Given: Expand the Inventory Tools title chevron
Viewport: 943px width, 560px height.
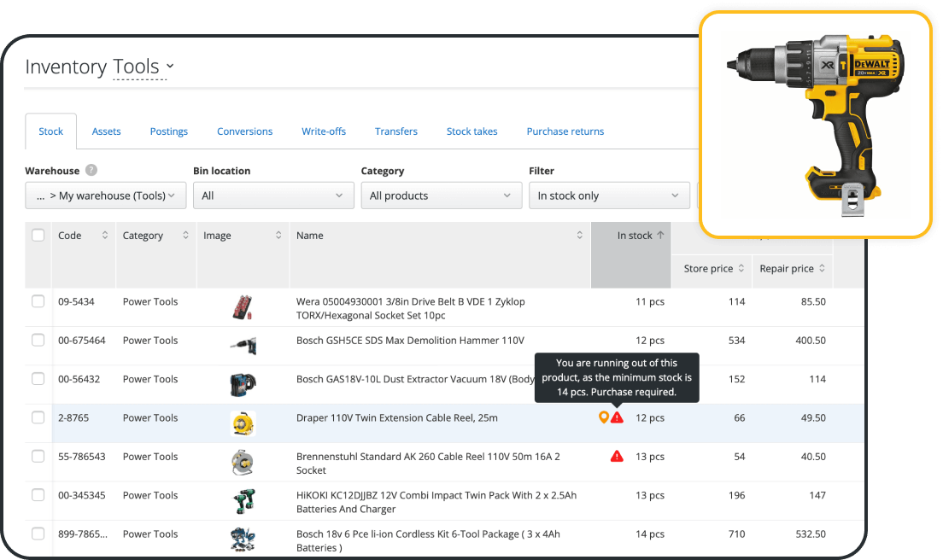Looking at the screenshot, I should [x=170, y=67].
